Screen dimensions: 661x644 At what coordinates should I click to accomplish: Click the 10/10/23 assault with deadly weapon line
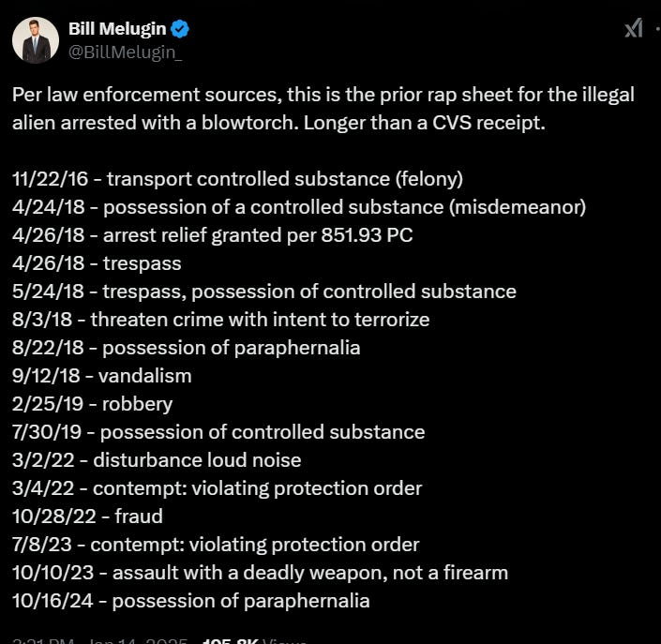260,573
